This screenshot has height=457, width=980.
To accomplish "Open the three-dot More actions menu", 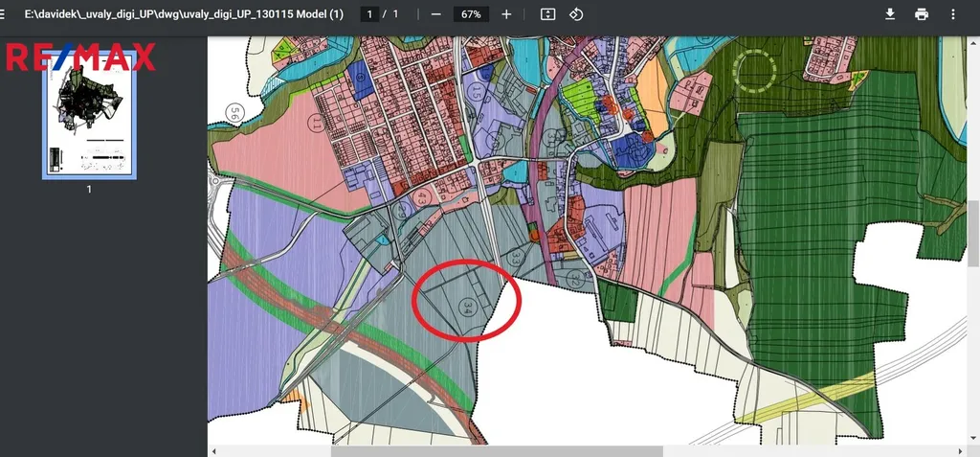I will (x=953, y=14).
